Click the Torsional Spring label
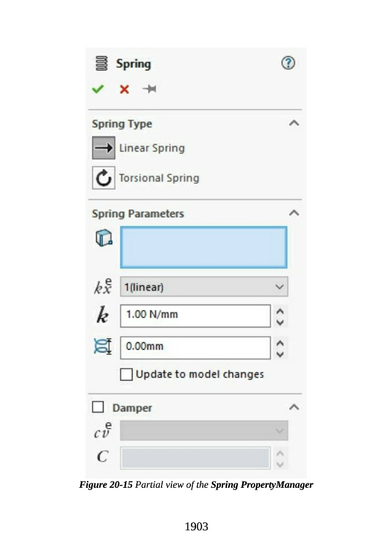Screen dimensions: 392x555 (159, 178)
